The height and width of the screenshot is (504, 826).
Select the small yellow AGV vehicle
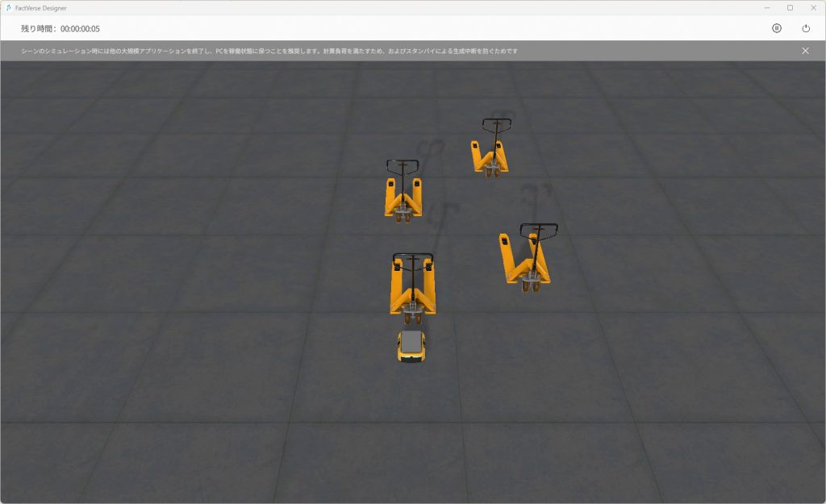[411, 346]
